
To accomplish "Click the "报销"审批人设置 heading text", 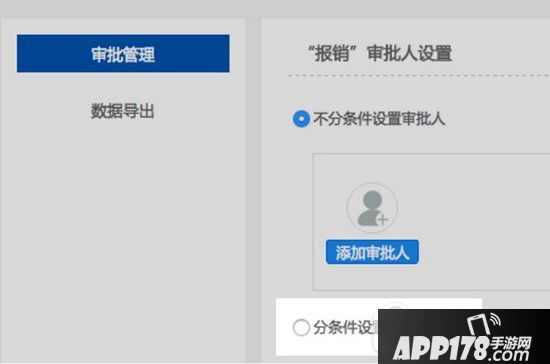I will pos(380,54).
